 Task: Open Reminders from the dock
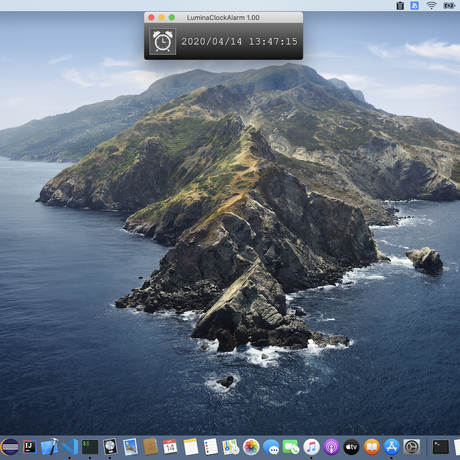point(211,447)
